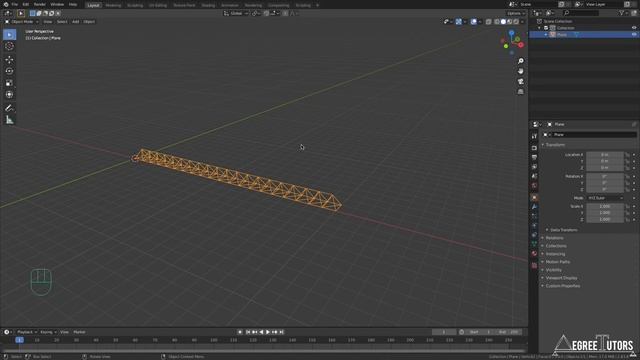Click frame 1 marker in timeline

(19, 340)
